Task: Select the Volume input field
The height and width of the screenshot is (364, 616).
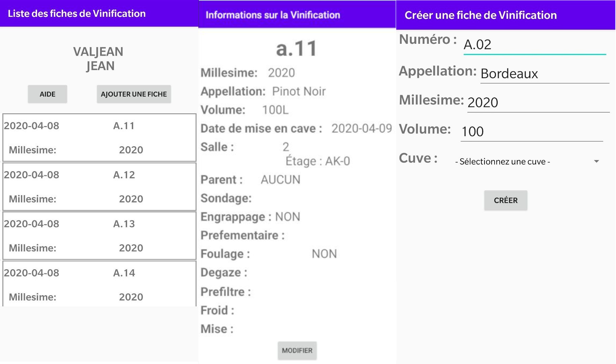Action: coord(531,131)
